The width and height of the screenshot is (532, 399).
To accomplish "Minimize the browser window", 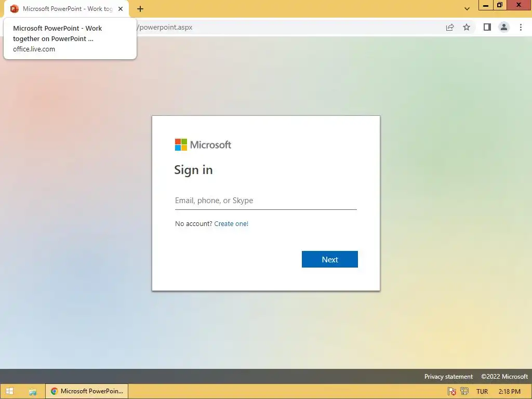I will pos(486,5).
